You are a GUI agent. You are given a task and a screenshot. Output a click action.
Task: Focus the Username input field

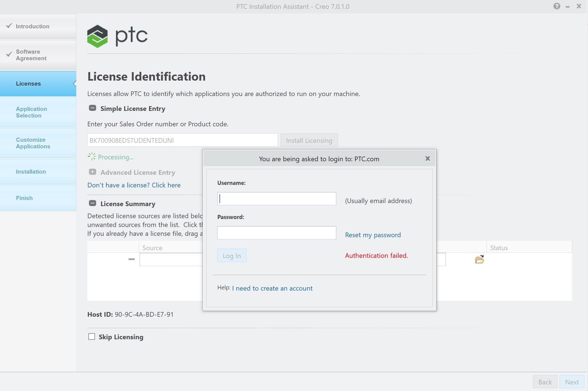point(276,198)
